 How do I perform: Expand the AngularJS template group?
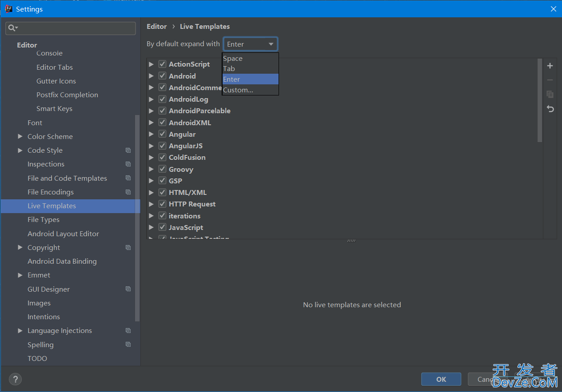[151, 146]
